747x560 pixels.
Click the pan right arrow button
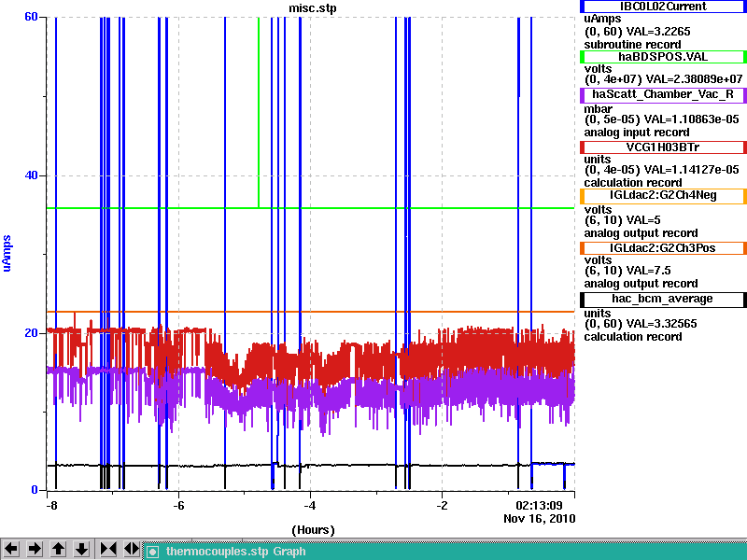pos(35,549)
